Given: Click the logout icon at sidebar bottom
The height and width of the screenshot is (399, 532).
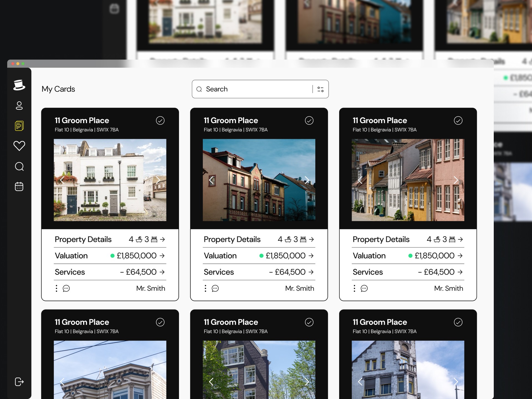Looking at the screenshot, I should pos(19,382).
